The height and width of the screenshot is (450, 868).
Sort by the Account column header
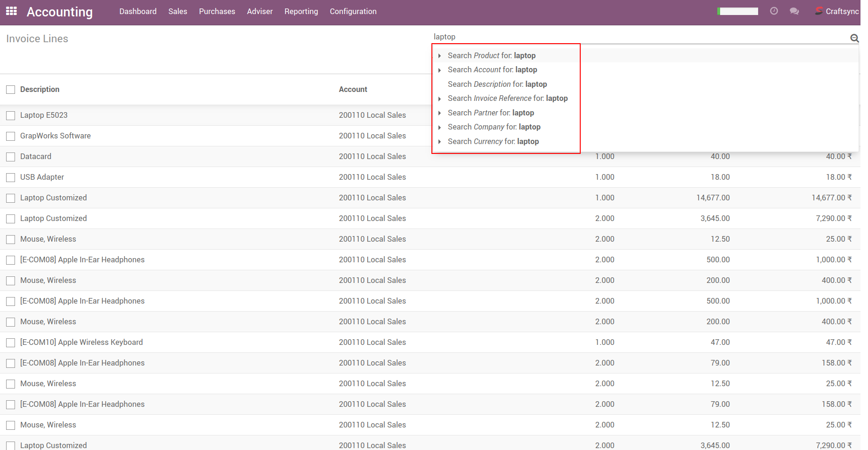coord(353,89)
